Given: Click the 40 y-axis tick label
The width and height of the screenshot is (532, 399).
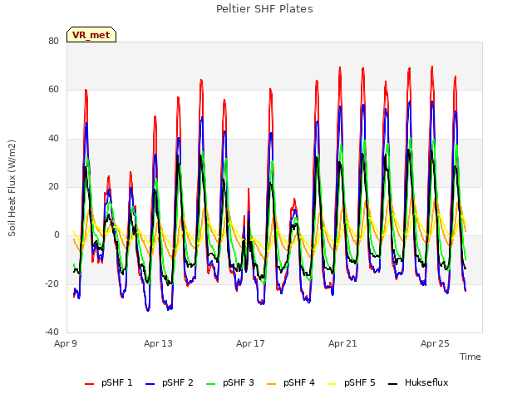Looking at the screenshot, I should click(x=53, y=139).
